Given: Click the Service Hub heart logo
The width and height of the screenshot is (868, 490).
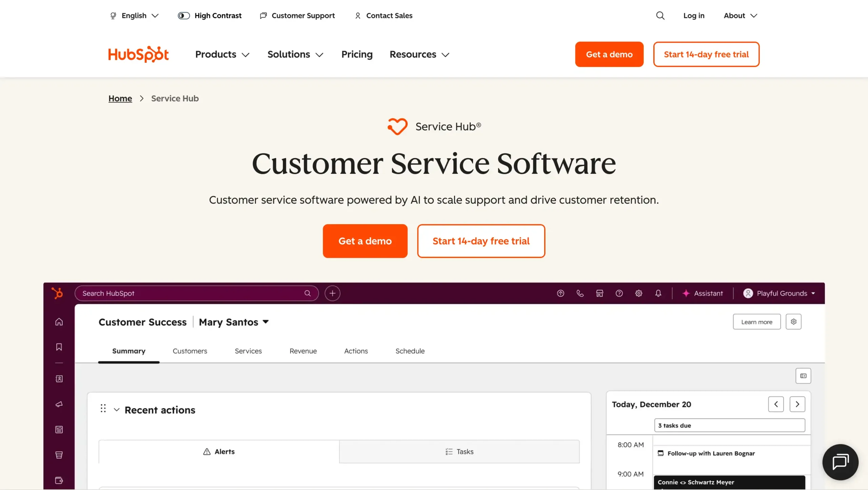Looking at the screenshot, I should (x=397, y=126).
